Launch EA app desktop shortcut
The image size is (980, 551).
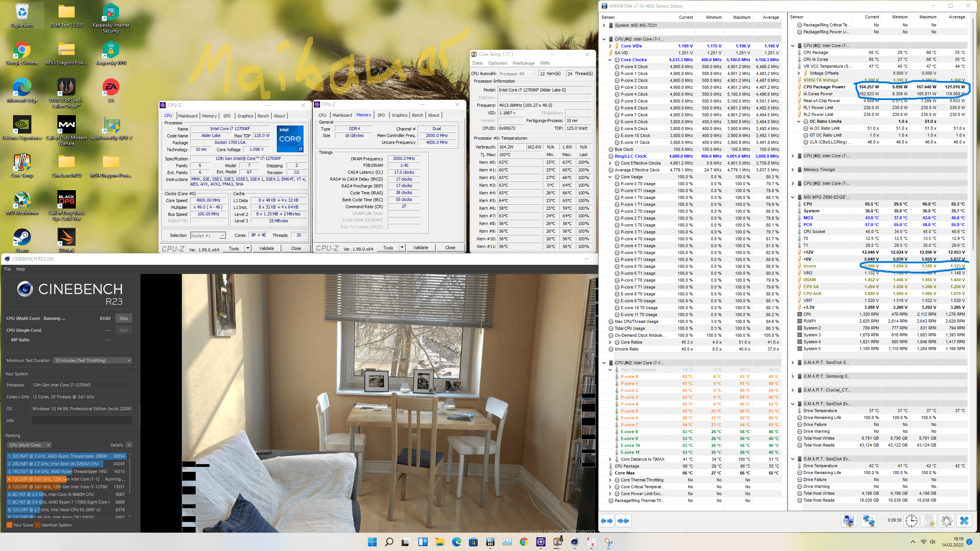(x=111, y=90)
